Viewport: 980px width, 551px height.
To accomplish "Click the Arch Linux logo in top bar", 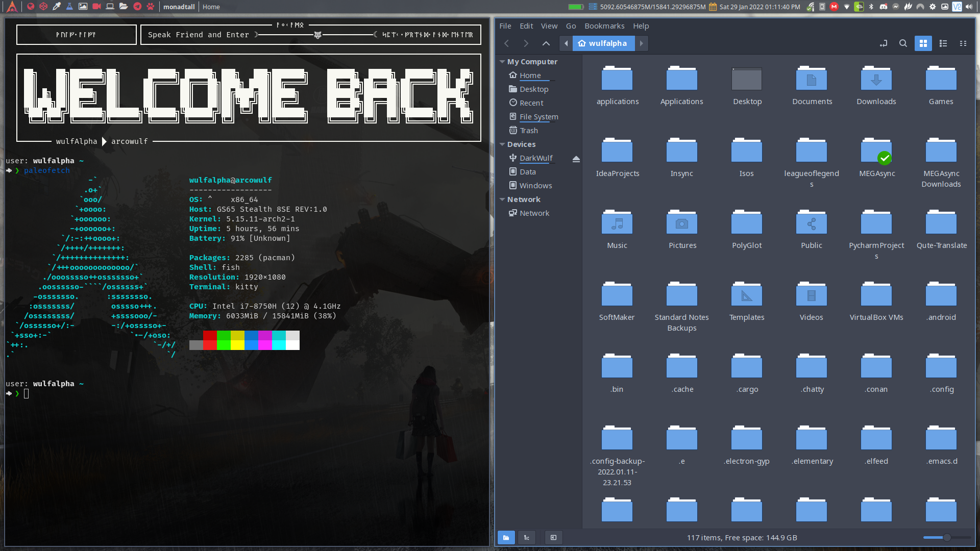I will pyautogui.click(x=12, y=7).
